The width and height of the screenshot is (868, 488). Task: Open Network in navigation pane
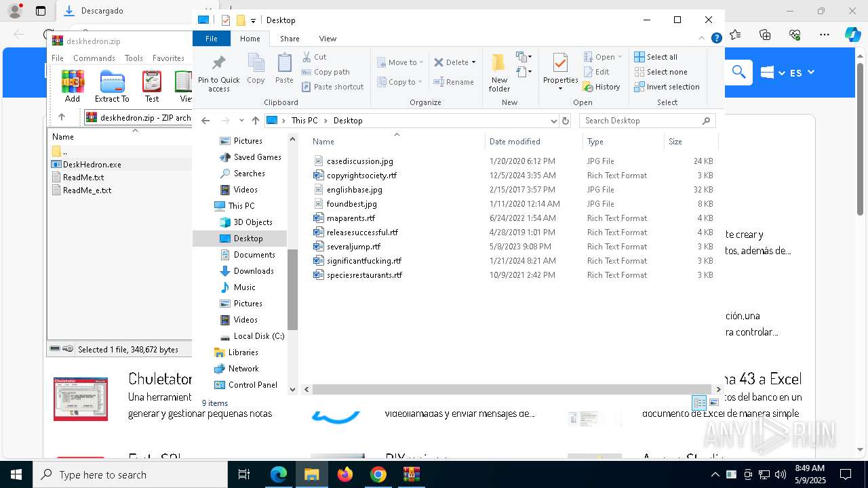[x=243, y=369]
